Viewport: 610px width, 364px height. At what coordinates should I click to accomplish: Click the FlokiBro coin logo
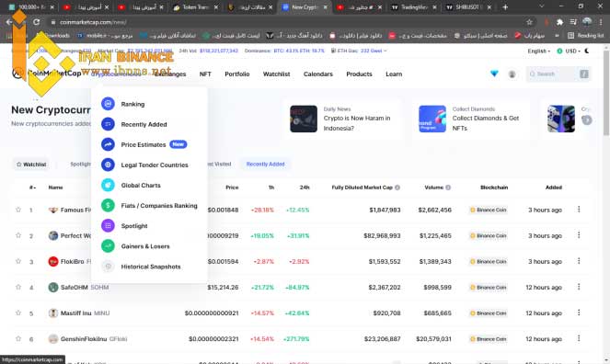[x=53, y=261]
